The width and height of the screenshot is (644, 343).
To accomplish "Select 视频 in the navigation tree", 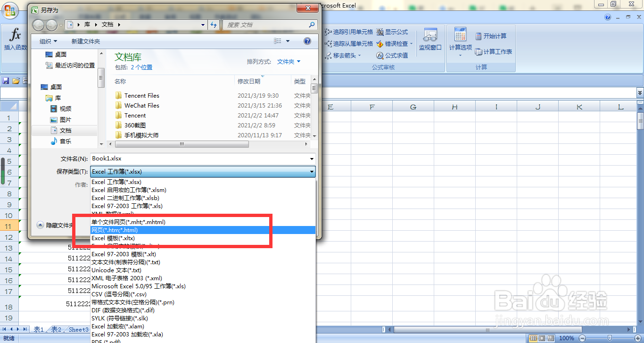I will pos(61,109).
